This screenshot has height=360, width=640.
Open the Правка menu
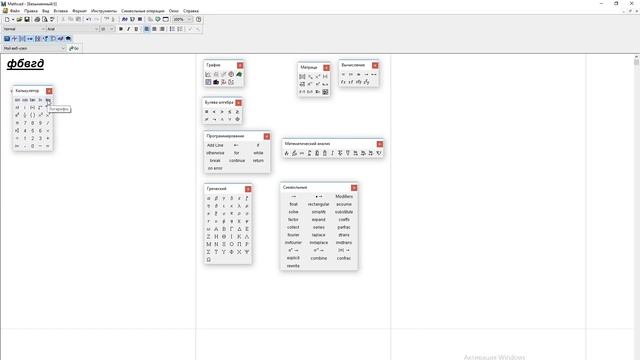point(31,11)
